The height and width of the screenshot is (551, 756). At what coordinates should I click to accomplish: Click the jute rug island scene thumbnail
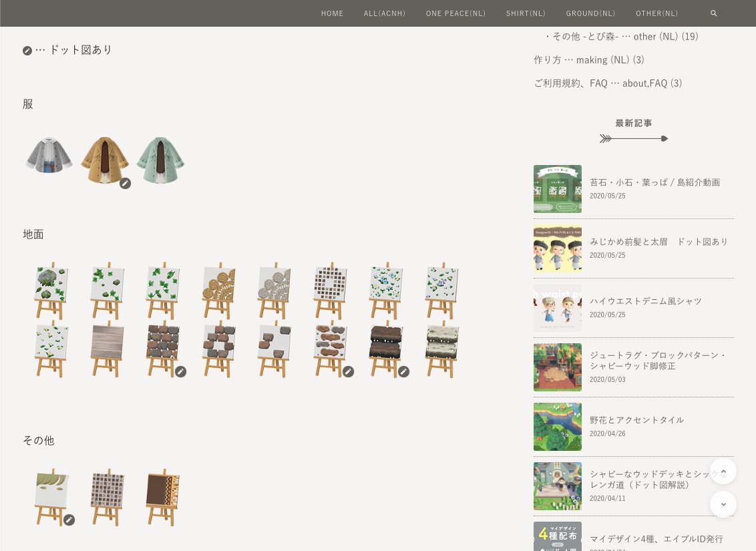pyautogui.click(x=558, y=367)
